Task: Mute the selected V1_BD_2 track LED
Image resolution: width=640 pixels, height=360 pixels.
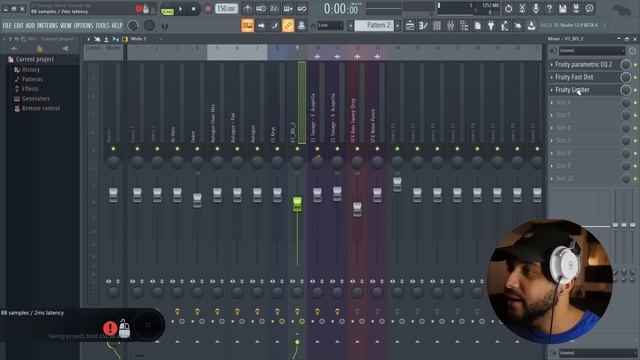Action: coord(297,149)
